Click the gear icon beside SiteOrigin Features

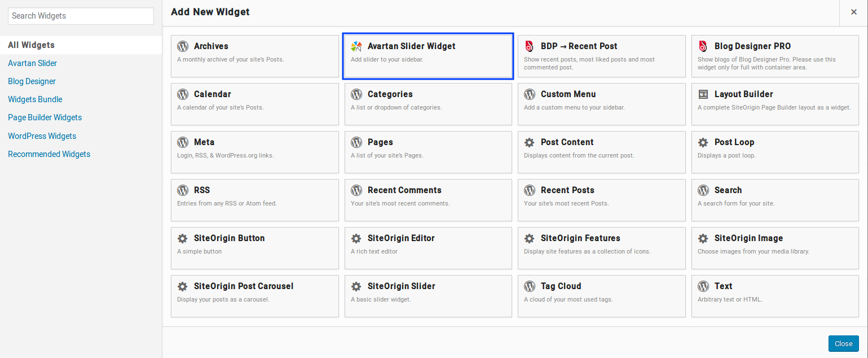click(x=530, y=238)
